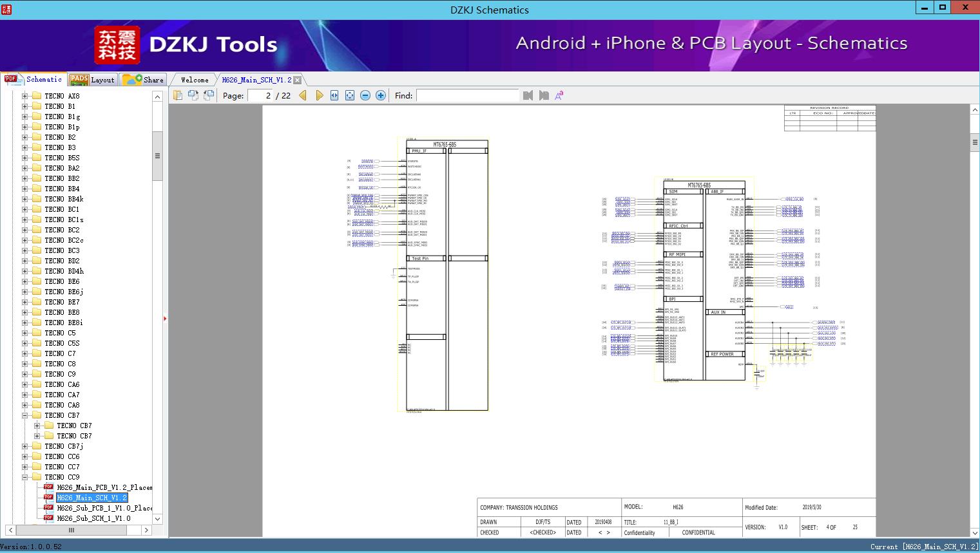Zoom out with the minus icon

tap(365, 95)
